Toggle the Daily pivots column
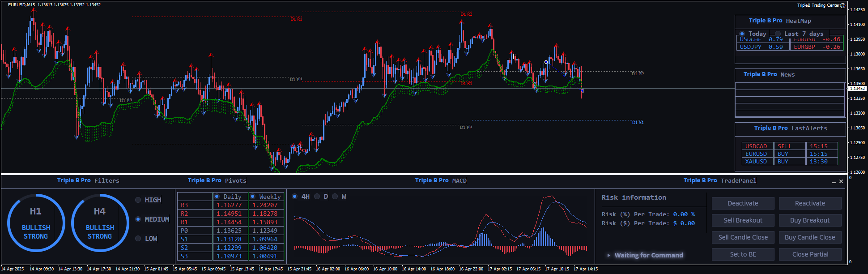This screenshot has width=868, height=274. point(217,197)
